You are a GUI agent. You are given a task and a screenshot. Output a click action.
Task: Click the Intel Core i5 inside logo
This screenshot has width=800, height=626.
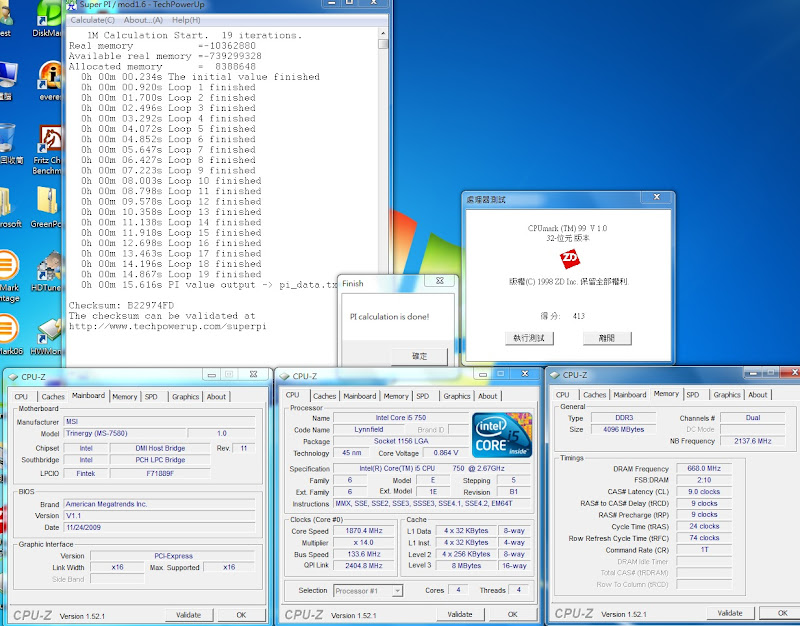coord(502,434)
